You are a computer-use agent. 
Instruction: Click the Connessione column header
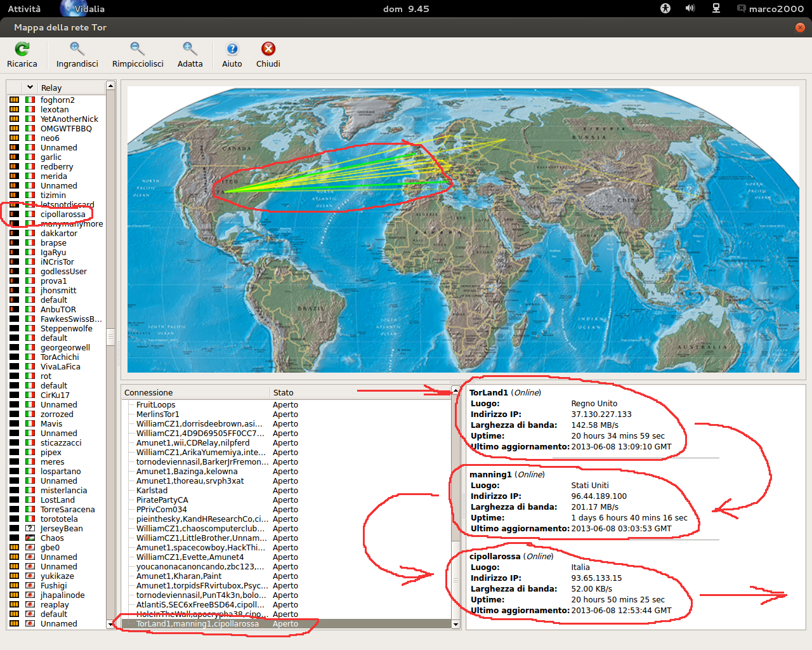195,392
